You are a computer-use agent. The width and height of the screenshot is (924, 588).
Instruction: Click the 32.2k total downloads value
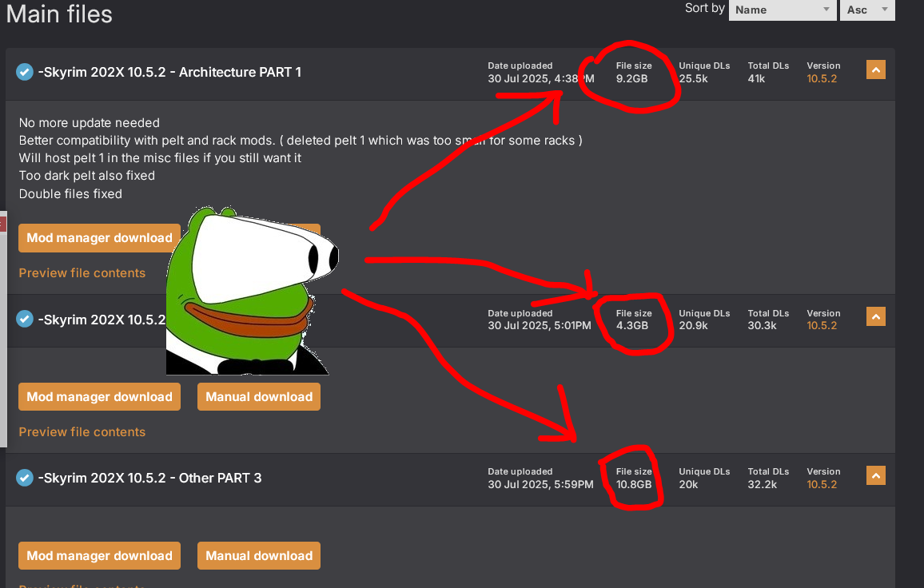[762, 484]
